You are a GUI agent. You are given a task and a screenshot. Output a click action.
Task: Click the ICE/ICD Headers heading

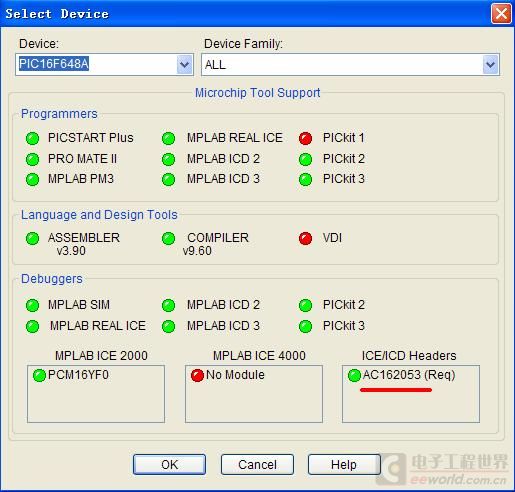click(x=409, y=356)
